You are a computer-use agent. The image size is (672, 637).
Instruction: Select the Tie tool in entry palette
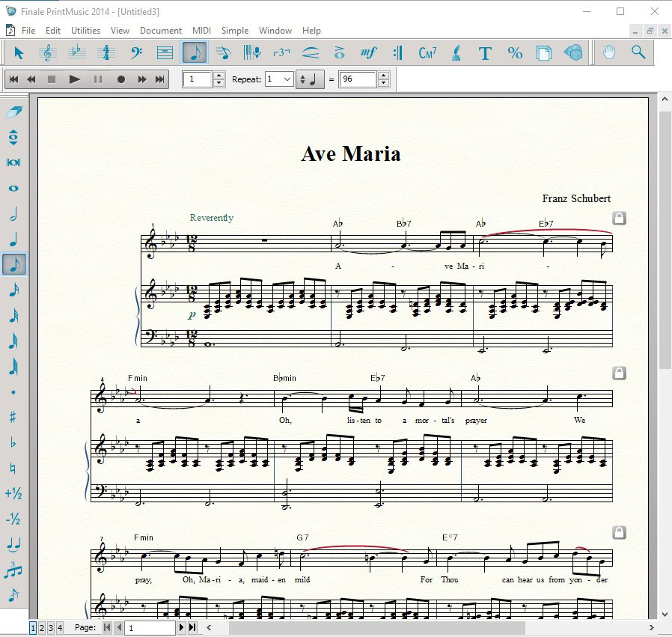click(14, 544)
